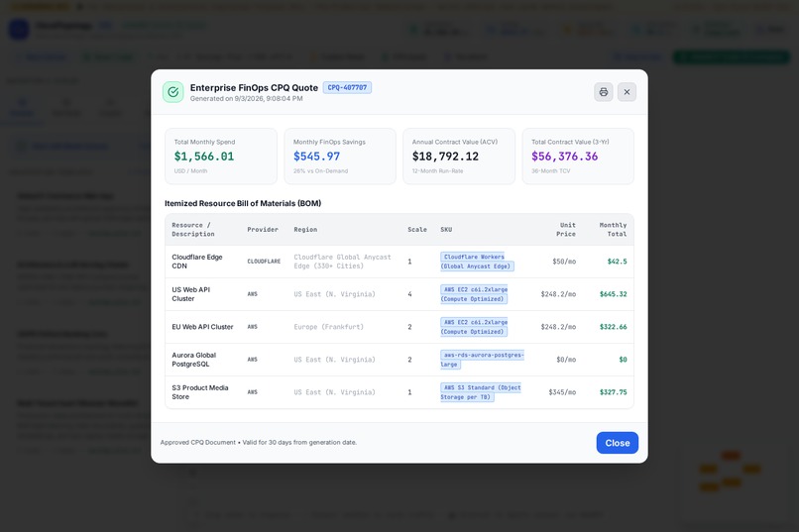Click the AWS S3 Standard SKU tag
The height and width of the screenshot is (532, 799).
[x=481, y=392]
